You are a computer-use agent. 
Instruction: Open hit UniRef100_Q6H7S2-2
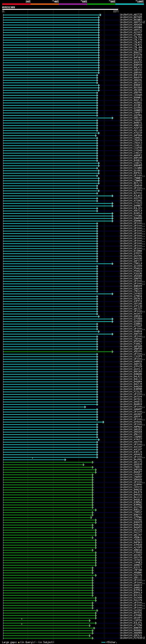pos(132,22)
